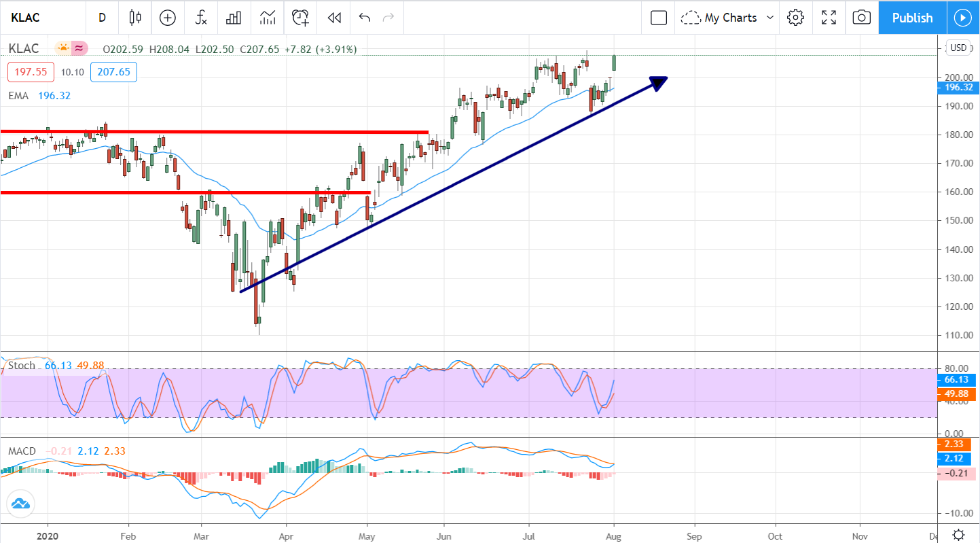The width and height of the screenshot is (980, 543).
Task: Click the 160.00 price axis label
Action: click(x=958, y=192)
